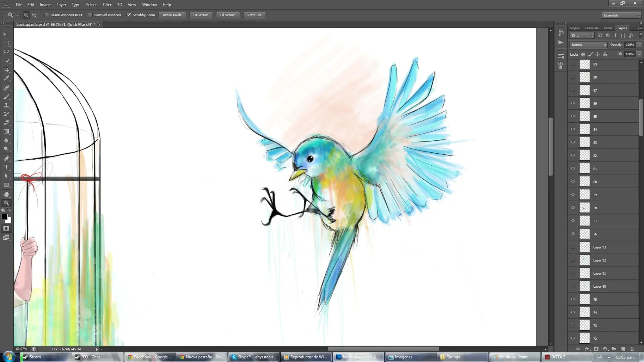
Task: Show layer 73 with its visibility box
Action: click(573, 325)
